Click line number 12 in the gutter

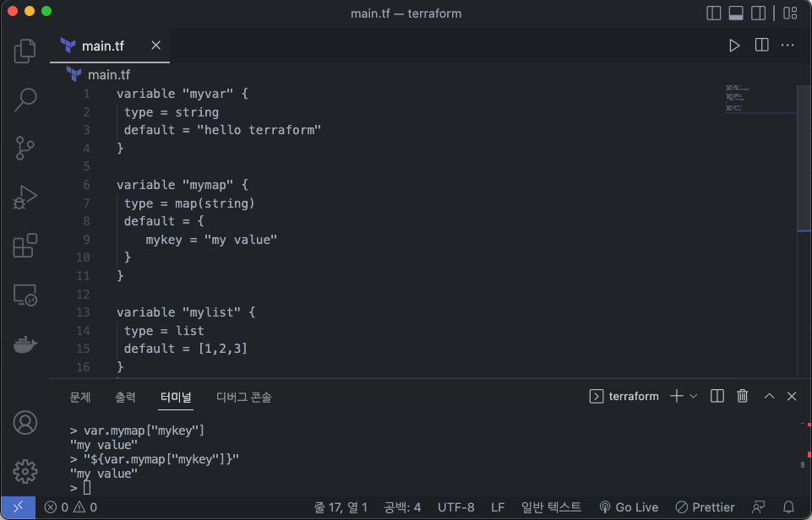[83, 295]
